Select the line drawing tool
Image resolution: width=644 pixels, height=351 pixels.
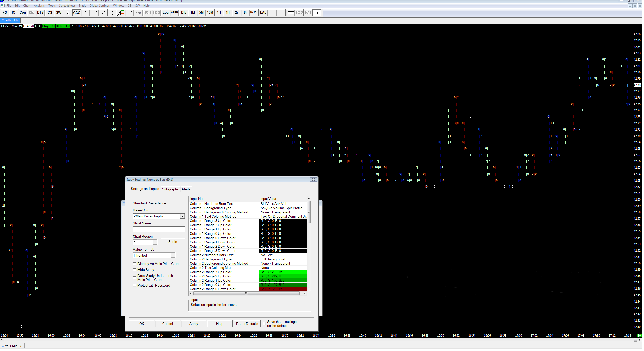94,13
